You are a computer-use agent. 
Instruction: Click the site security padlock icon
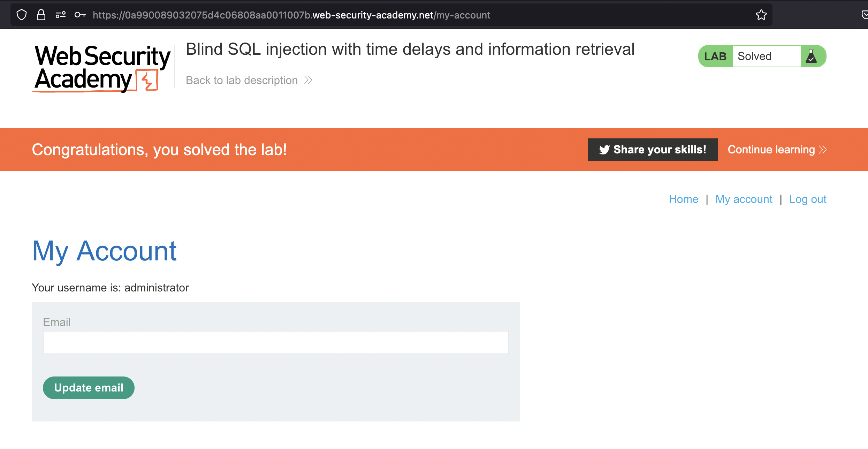coord(41,15)
